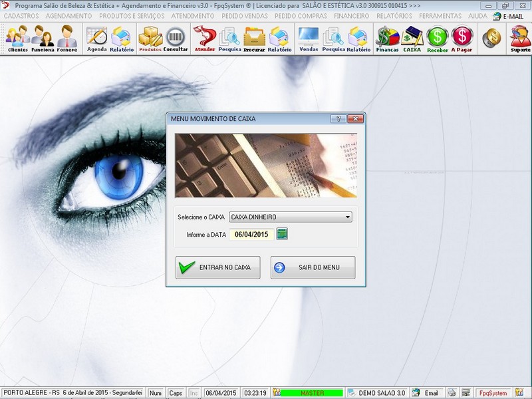The width and height of the screenshot is (532, 399).
Task: Open the calendar picker beside the date
Action: pyautogui.click(x=282, y=234)
